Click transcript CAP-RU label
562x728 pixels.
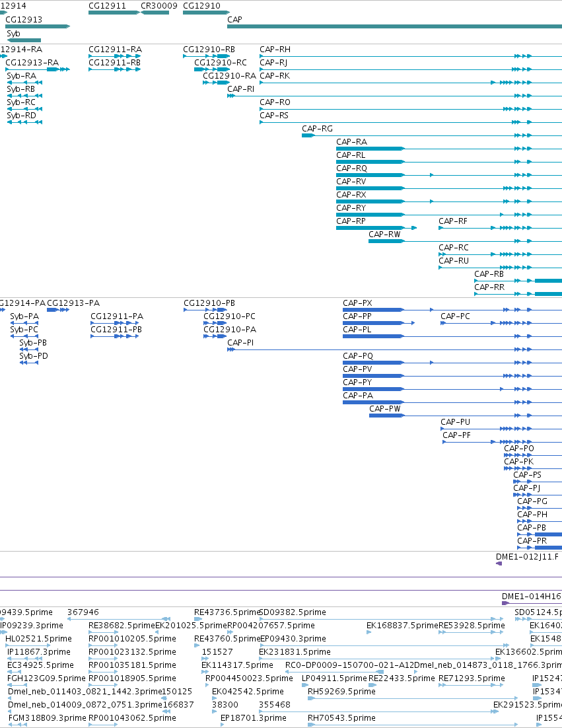454,261
